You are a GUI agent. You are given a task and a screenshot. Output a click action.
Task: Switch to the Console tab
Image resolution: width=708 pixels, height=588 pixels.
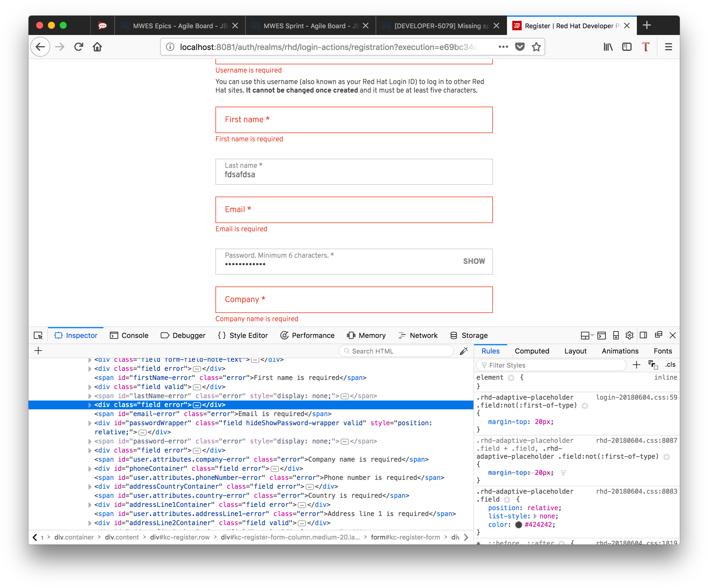[x=129, y=336]
